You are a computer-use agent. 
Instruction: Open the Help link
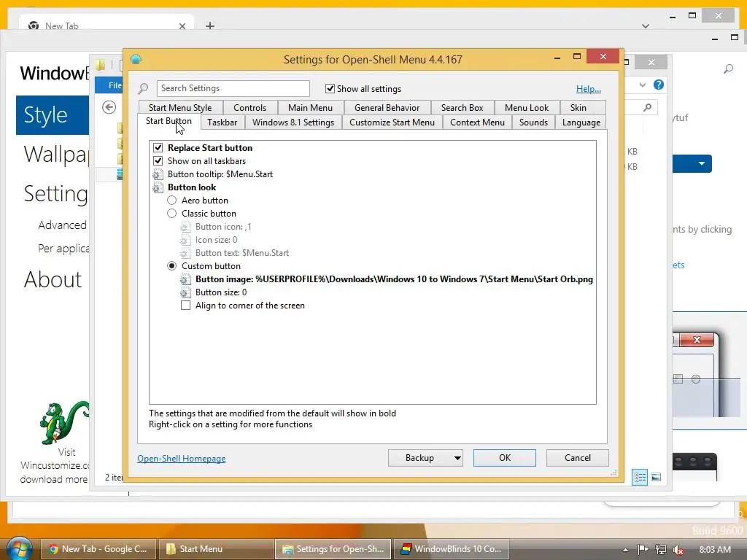click(589, 88)
